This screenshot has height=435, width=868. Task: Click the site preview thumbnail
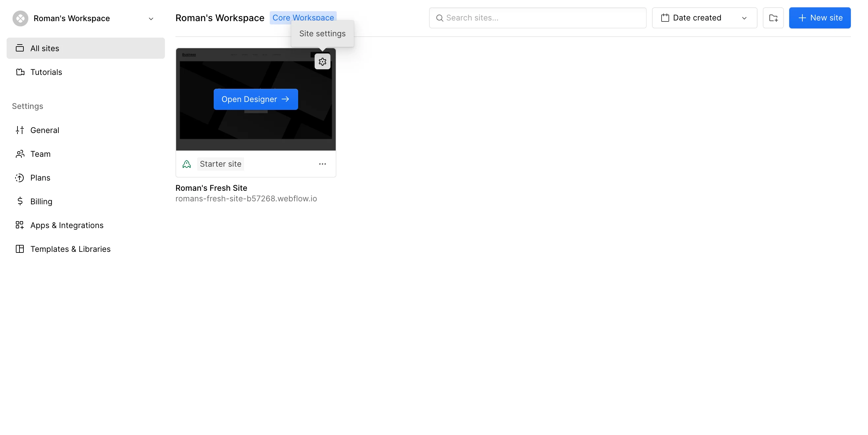click(255, 99)
